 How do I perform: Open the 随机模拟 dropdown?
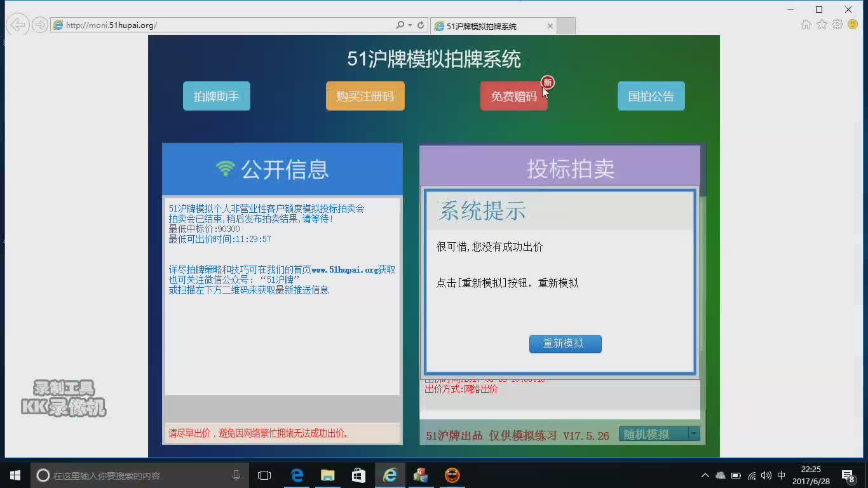pyautogui.click(x=660, y=434)
